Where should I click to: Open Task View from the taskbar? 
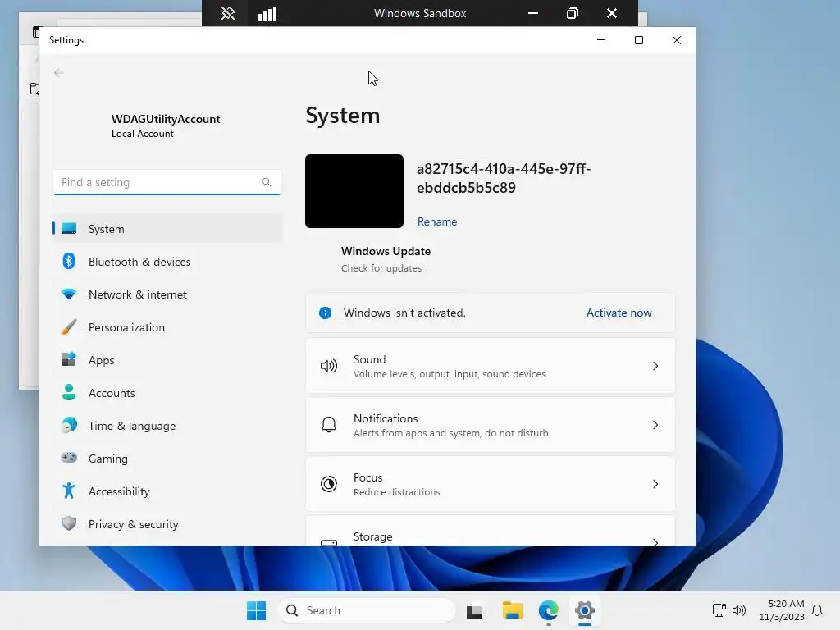click(474, 610)
